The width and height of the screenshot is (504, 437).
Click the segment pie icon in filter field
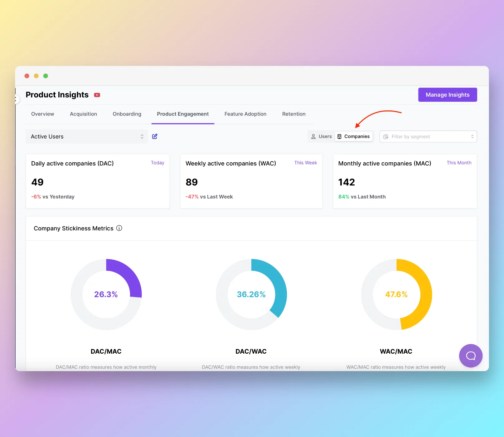point(386,137)
